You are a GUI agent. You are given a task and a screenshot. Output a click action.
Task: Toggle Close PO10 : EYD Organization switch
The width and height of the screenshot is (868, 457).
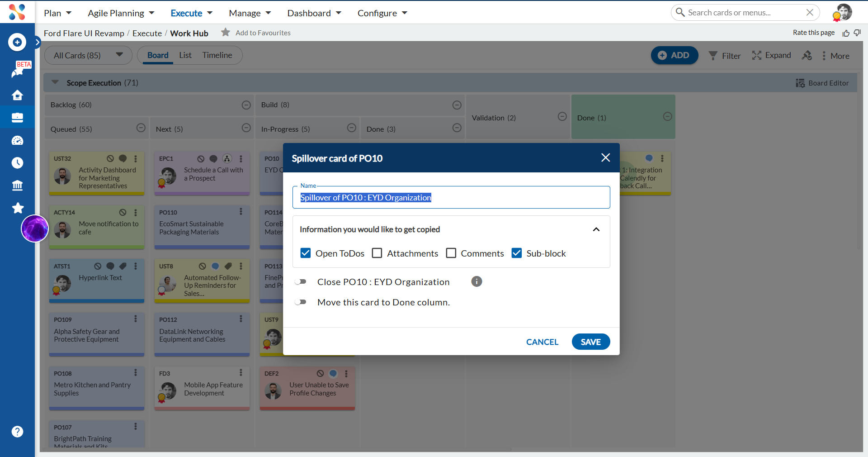[x=301, y=281]
